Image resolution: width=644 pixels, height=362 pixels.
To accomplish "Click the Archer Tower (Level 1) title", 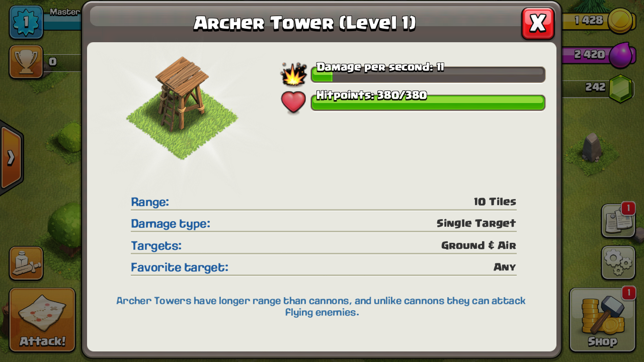I will [305, 23].
